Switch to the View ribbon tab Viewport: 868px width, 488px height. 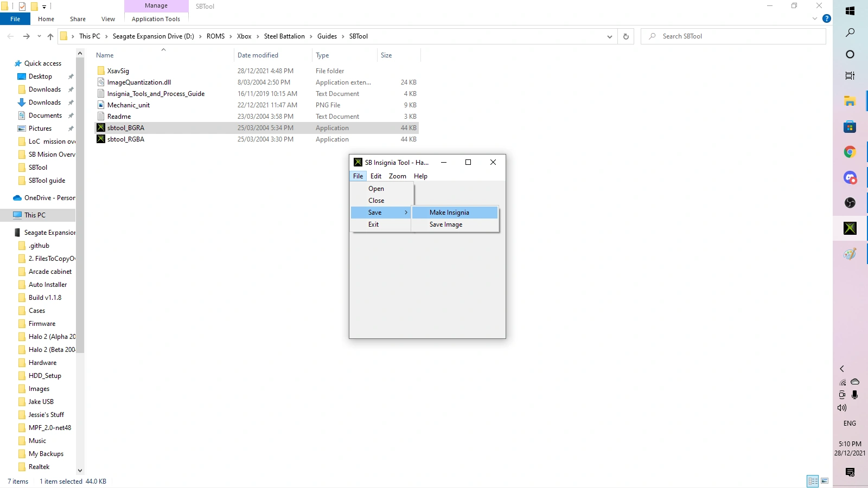coord(108,19)
